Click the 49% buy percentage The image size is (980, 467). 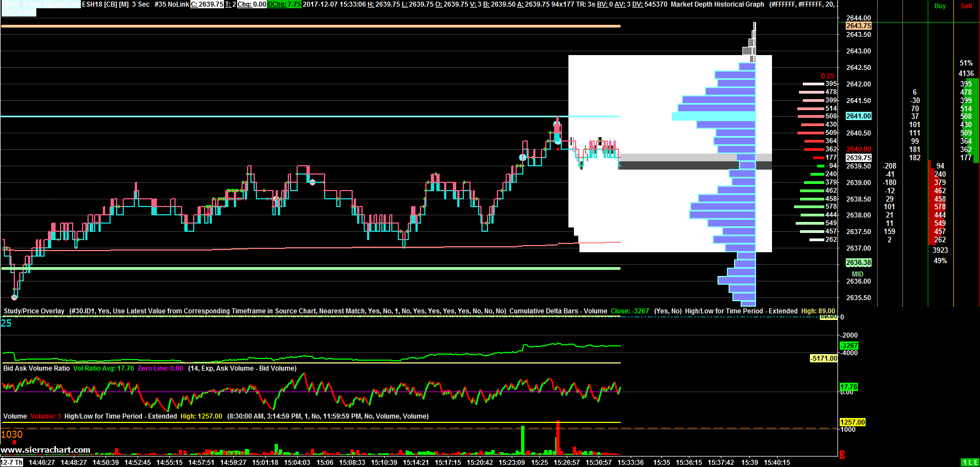coord(940,261)
